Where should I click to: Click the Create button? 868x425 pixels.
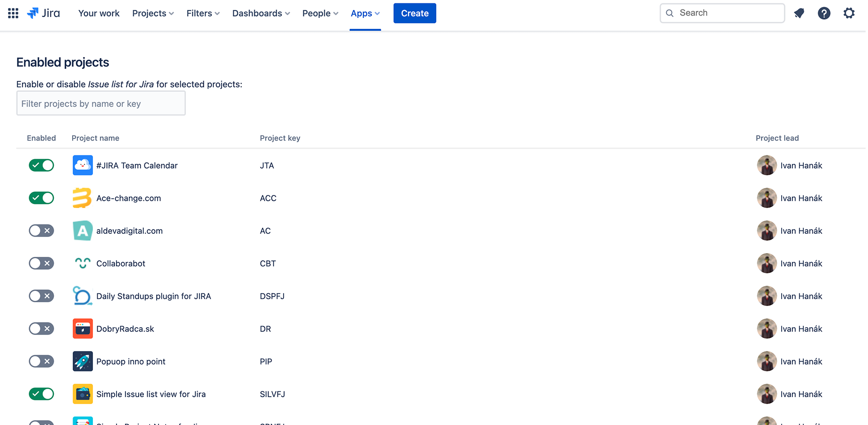pyautogui.click(x=415, y=13)
